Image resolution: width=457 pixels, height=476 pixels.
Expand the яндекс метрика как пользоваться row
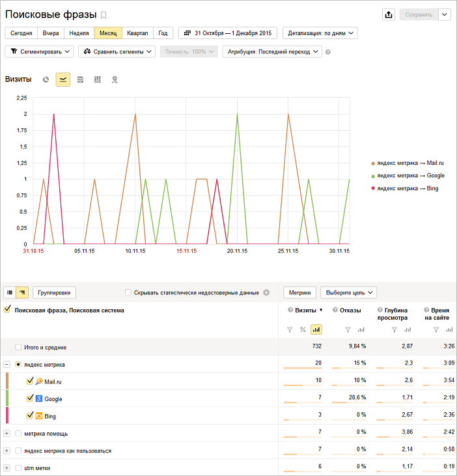click(7, 451)
